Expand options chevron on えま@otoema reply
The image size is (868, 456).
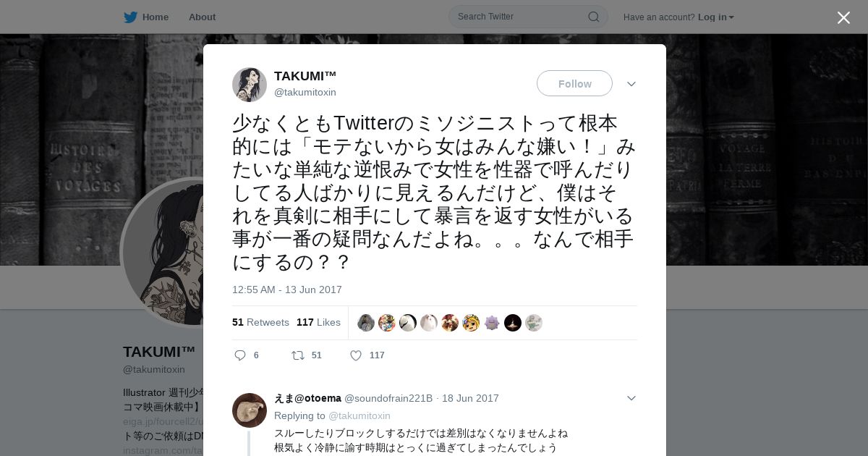631,398
